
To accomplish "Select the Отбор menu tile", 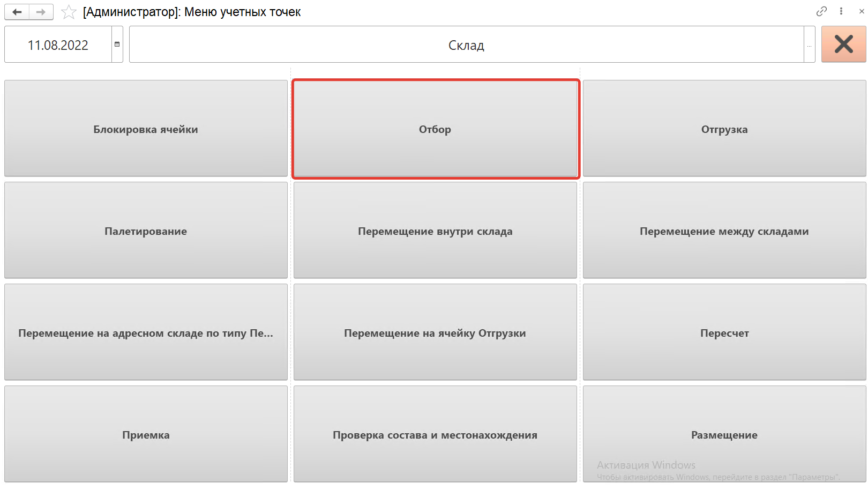I will (435, 129).
